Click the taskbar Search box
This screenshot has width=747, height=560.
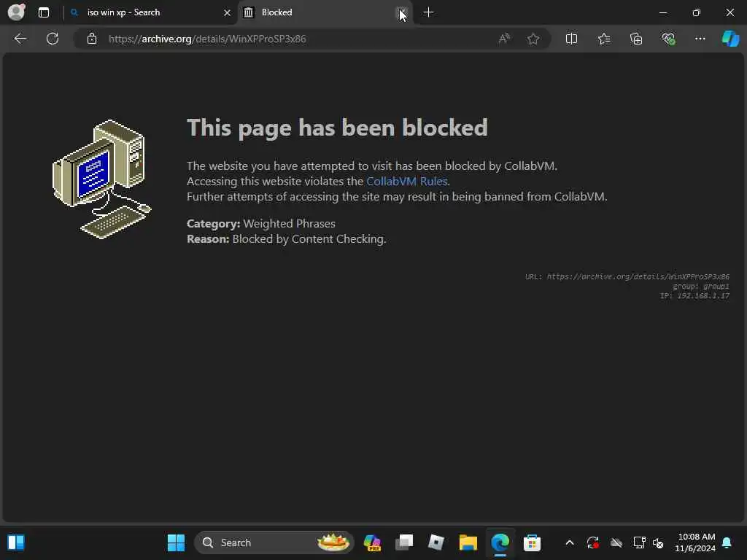pos(274,542)
